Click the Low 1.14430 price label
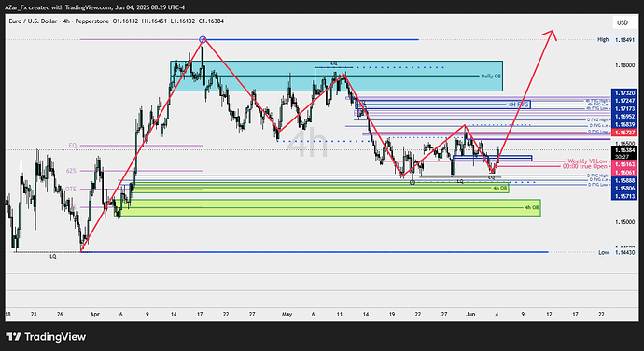Screen dimensions: 644x351 (616, 252)
